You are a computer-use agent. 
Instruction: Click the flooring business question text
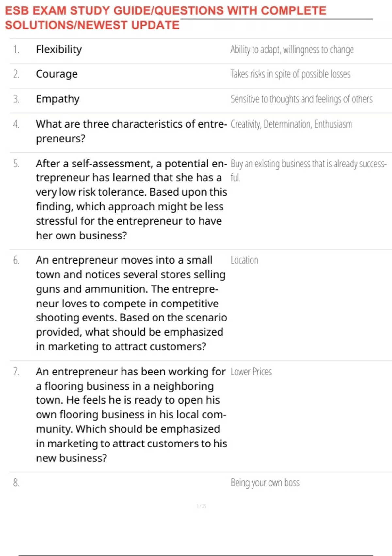pyautogui.click(x=131, y=414)
